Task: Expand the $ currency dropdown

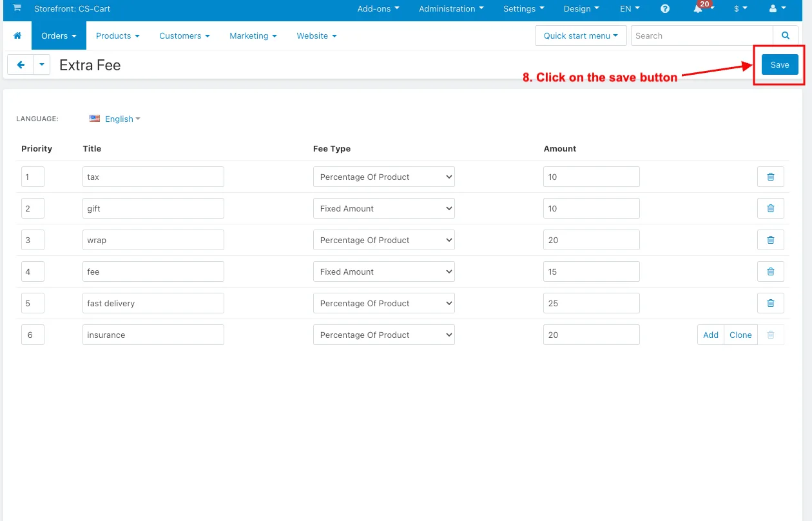Action: coord(740,8)
